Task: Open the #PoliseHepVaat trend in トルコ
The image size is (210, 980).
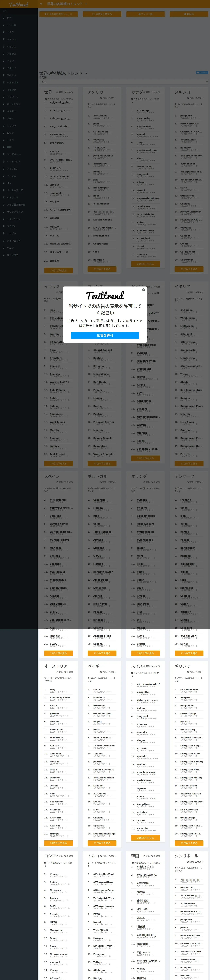Action: coord(104,874)
